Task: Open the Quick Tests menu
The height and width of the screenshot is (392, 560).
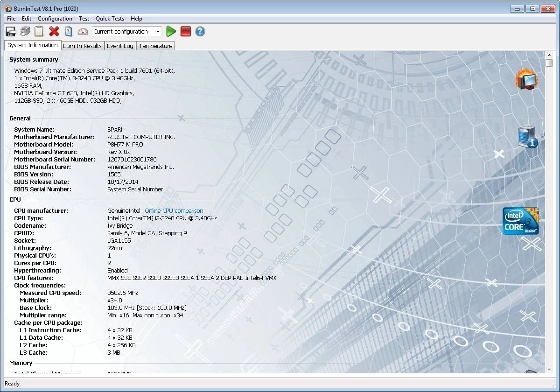Action: (110, 19)
